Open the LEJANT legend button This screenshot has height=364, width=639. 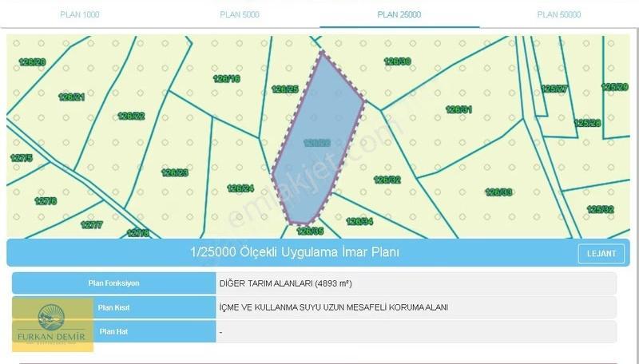(x=601, y=253)
